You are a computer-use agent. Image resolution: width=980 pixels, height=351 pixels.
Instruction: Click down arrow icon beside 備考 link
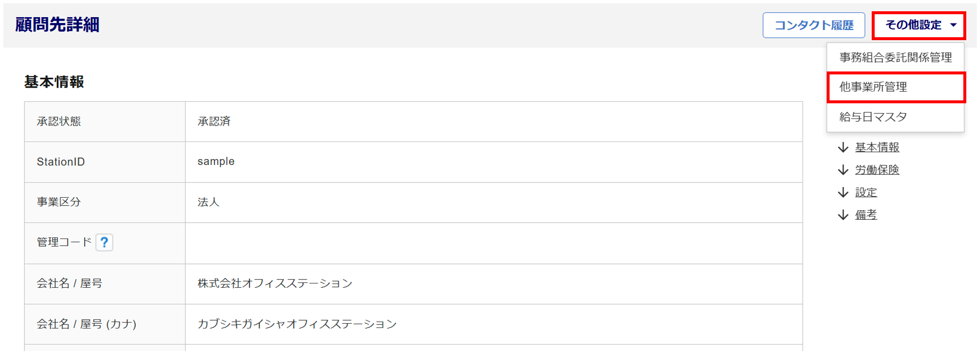coord(843,215)
